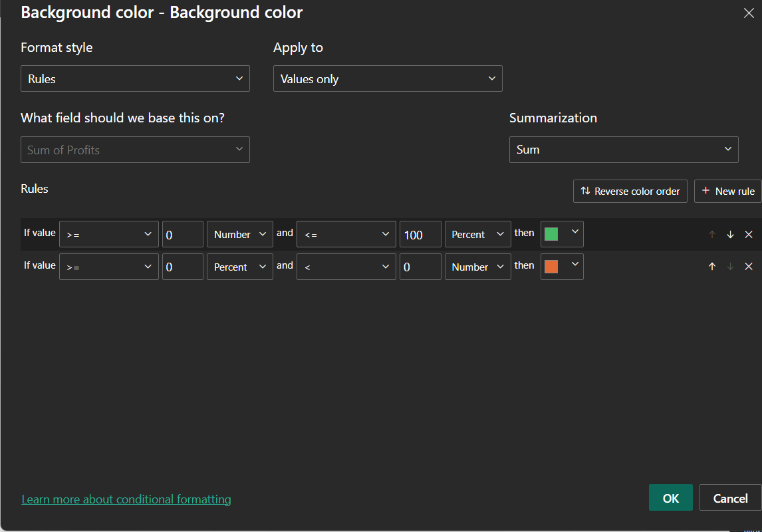The width and height of the screenshot is (762, 532).
Task: Open the orange color picker
Action: tap(562, 267)
